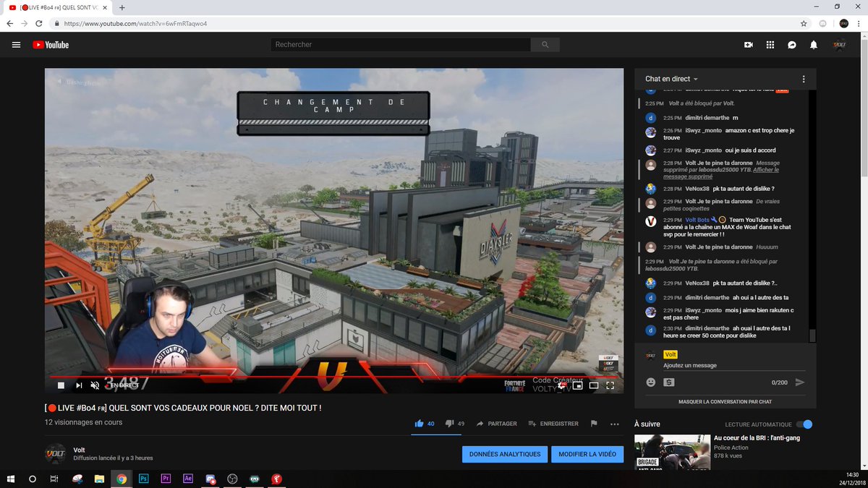Open the emoji picker in chat
Image resolution: width=868 pixels, height=488 pixels.
650,382
